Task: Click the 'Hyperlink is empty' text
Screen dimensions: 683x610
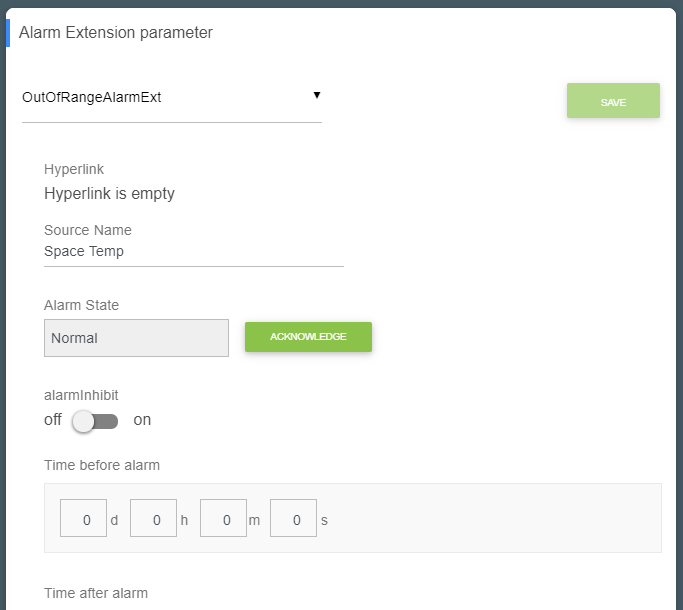Action: (x=109, y=194)
